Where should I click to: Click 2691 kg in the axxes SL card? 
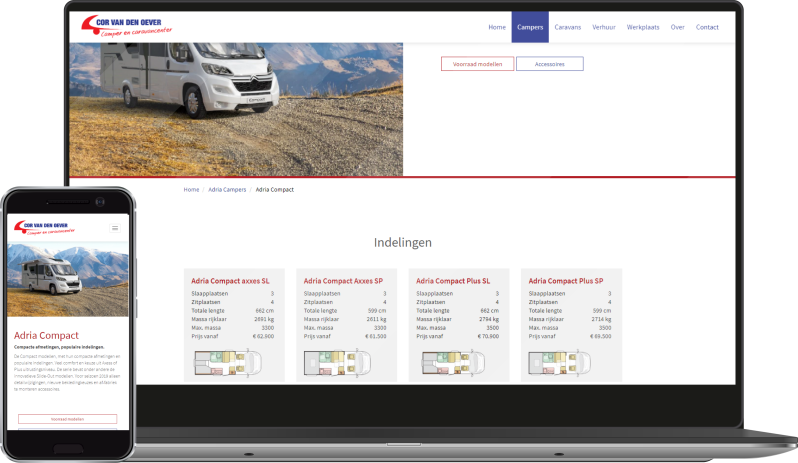pos(264,320)
